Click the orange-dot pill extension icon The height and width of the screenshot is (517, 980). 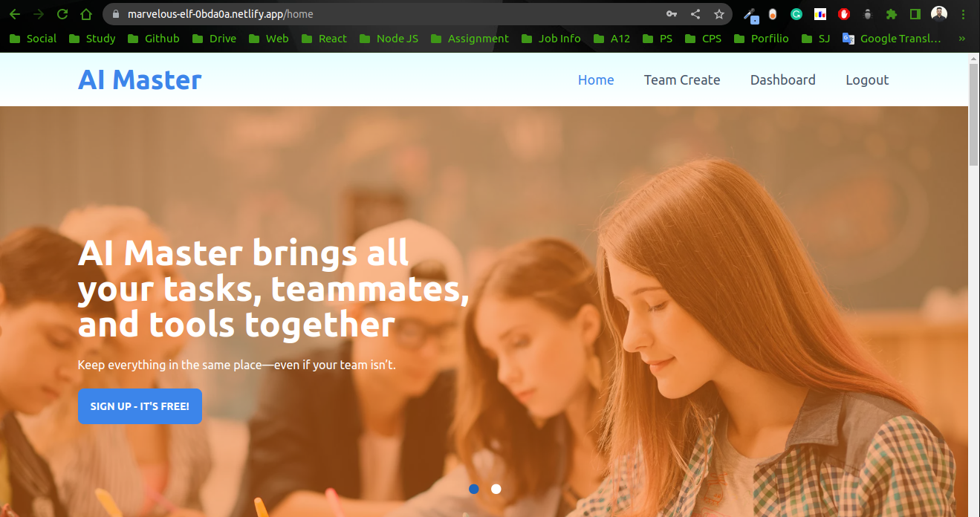tap(773, 14)
